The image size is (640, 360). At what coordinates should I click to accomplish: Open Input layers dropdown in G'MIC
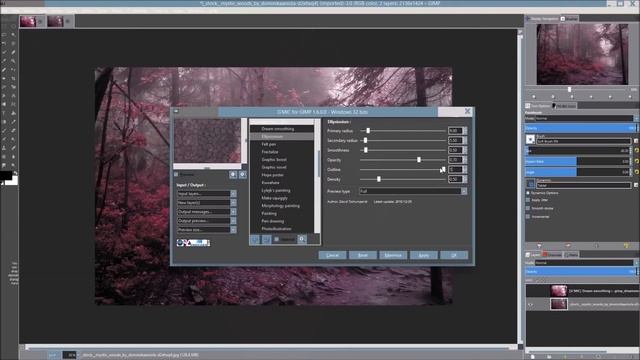point(206,193)
